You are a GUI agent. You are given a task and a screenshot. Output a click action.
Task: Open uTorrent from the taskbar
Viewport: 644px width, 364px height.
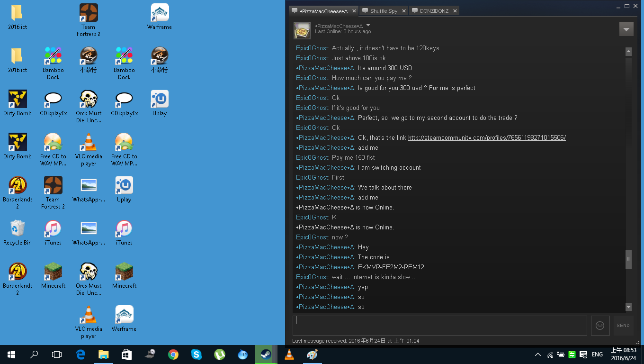(219, 355)
